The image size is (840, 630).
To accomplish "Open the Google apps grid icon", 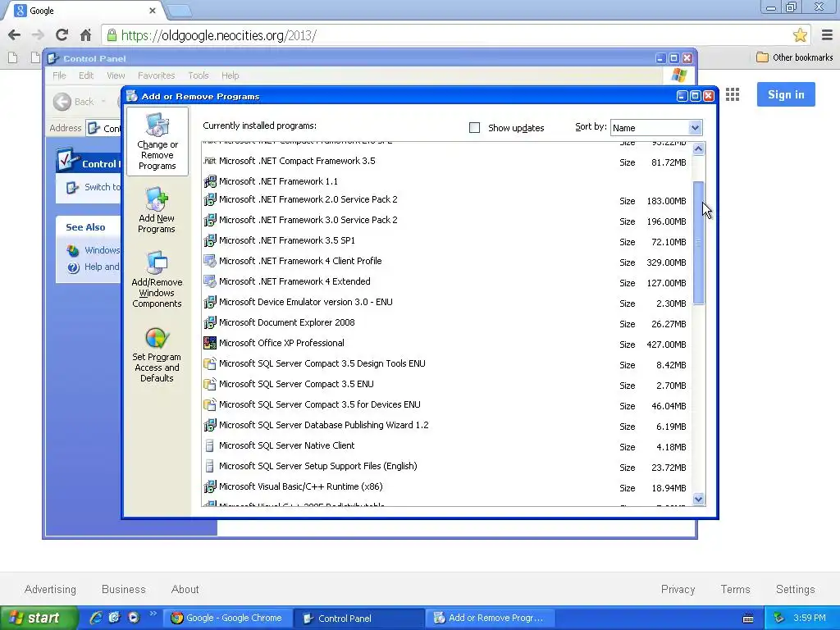I will pyautogui.click(x=733, y=95).
